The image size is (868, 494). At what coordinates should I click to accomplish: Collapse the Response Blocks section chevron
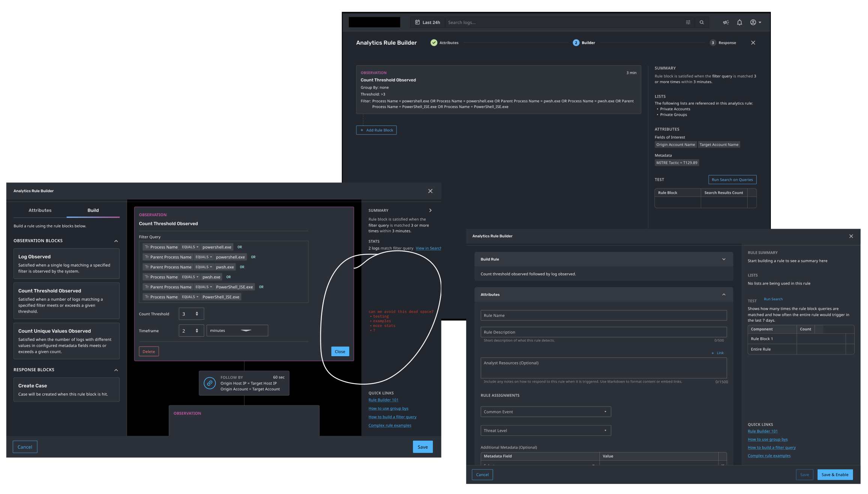[x=116, y=370]
